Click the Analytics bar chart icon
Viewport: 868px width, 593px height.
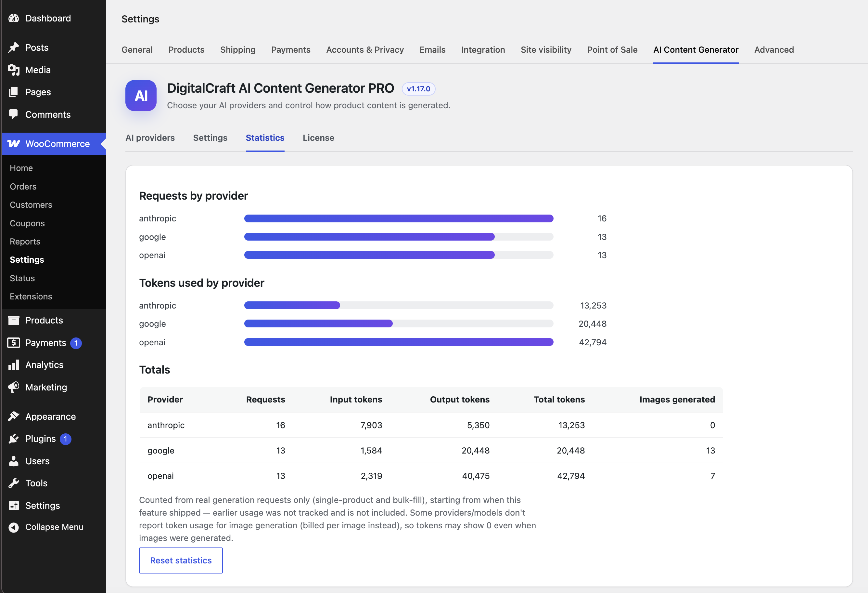click(14, 365)
